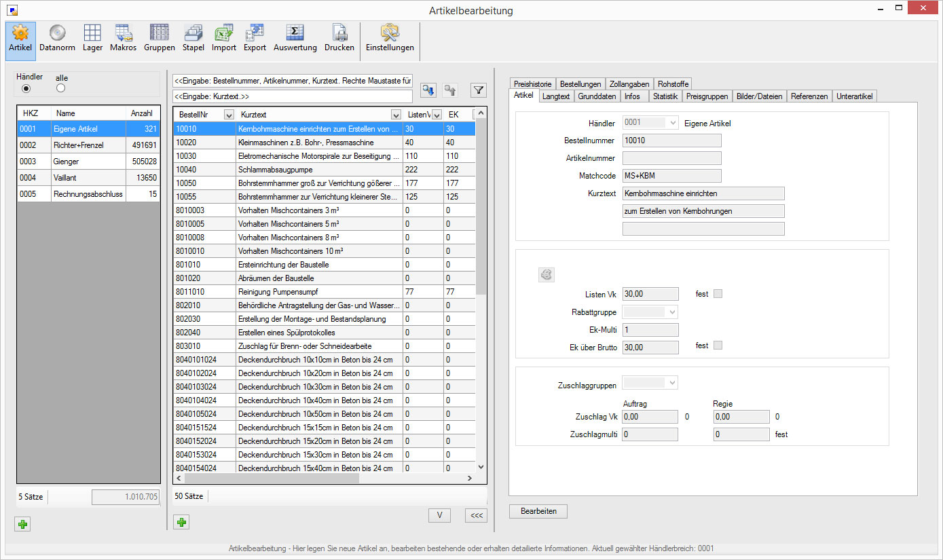Screen dimensions: 943x560
Task: Click the filter funnel icon
Action: pos(479,90)
